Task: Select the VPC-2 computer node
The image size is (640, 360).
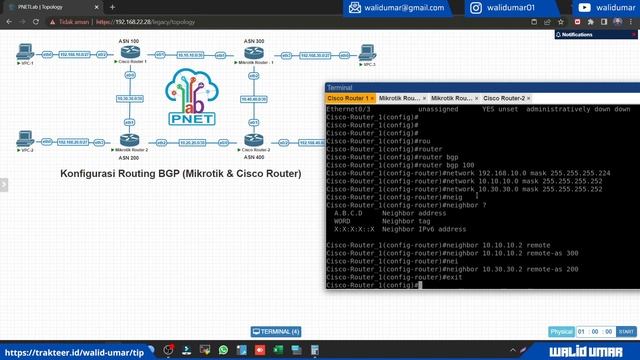Action: (25, 139)
